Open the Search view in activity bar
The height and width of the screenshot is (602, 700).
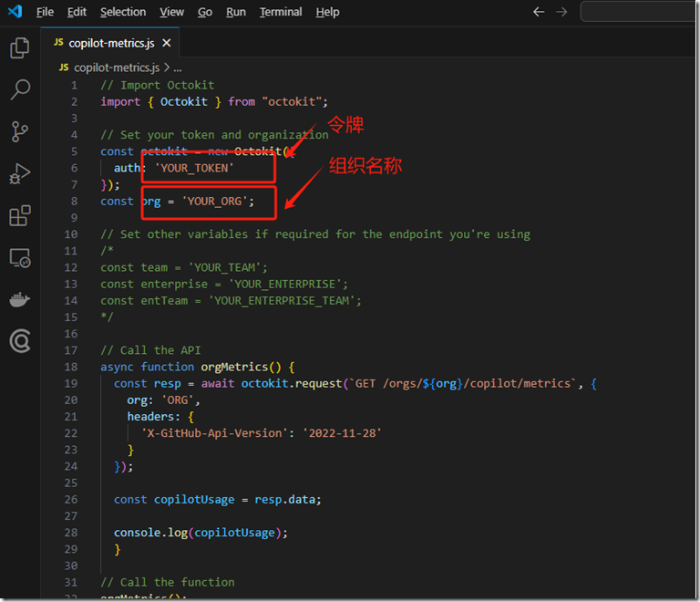pyautogui.click(x=20, y=89)
